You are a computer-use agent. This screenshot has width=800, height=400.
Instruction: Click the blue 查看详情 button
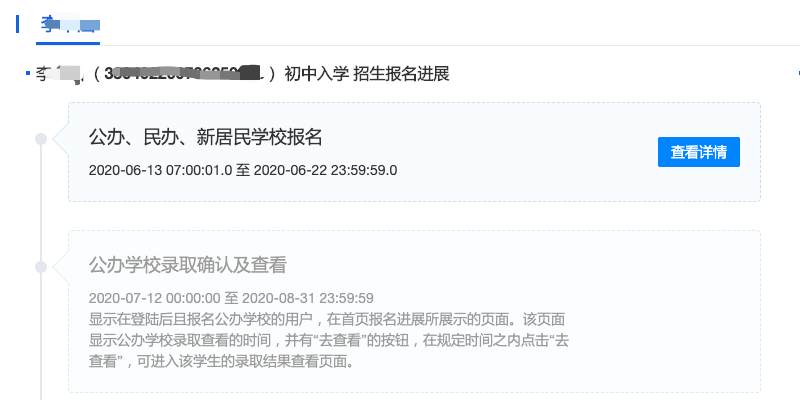pos(698,152)
